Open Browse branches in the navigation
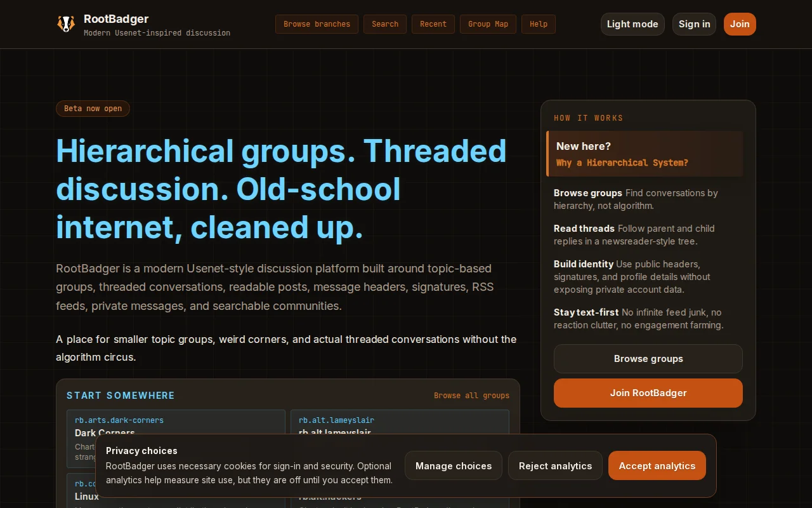The width and height of the screenshot is (812, 508). 317,24
